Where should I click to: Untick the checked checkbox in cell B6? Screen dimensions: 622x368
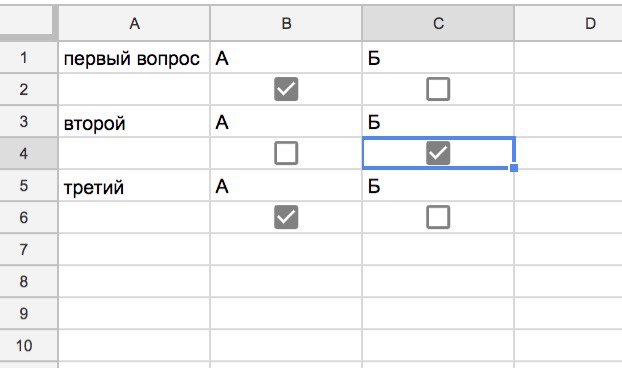[286, 217]
